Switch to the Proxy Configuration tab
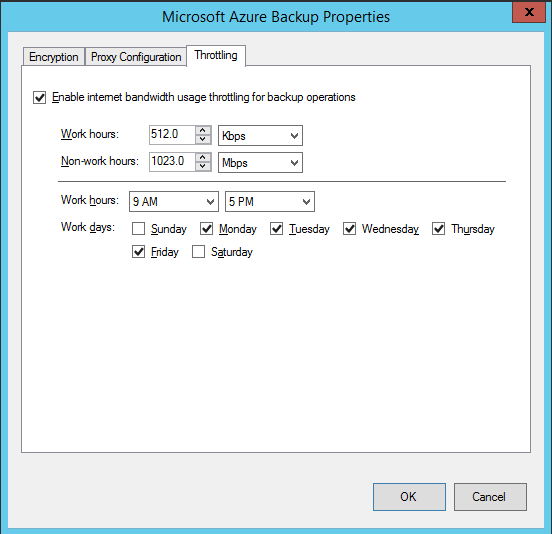The height and width of the screenshot is (534, 552). [x=136, y=57]
